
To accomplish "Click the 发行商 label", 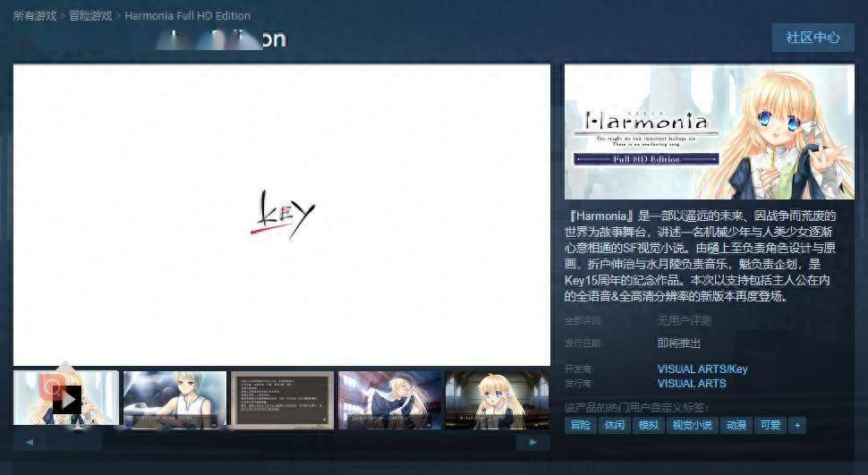I will (578, 383).
